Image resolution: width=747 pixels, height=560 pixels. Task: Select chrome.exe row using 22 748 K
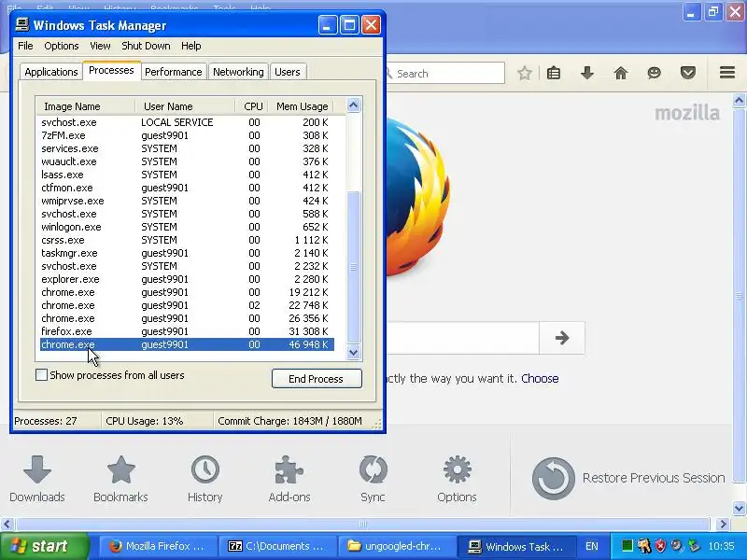click(x=187, y=305)
